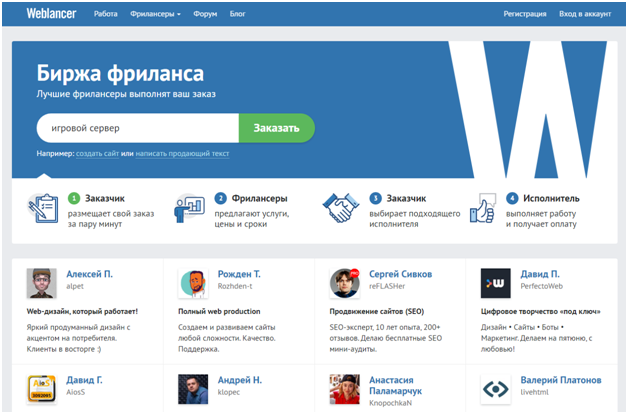Click the reFLASHer username text
The width and height of the screenshot is (628, 414).
click(x=387, y=286)
